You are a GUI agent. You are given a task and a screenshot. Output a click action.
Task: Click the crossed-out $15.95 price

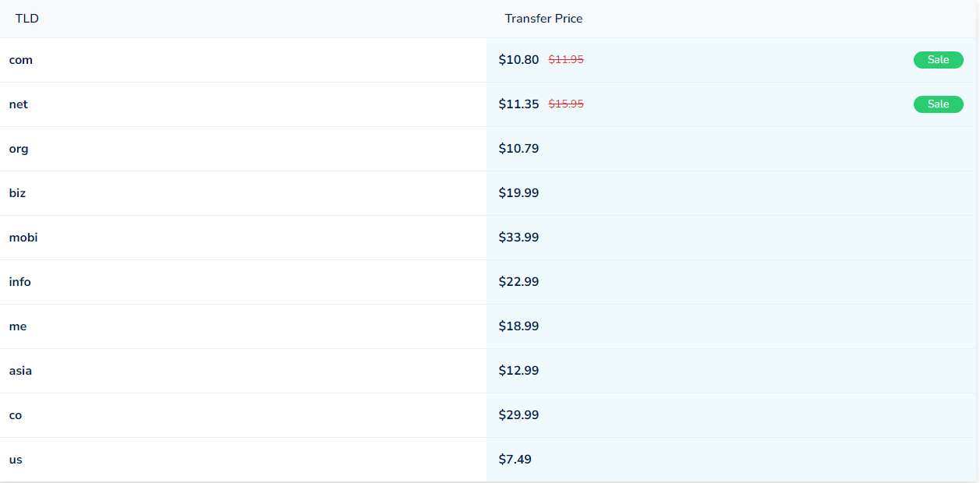point(566,104)
